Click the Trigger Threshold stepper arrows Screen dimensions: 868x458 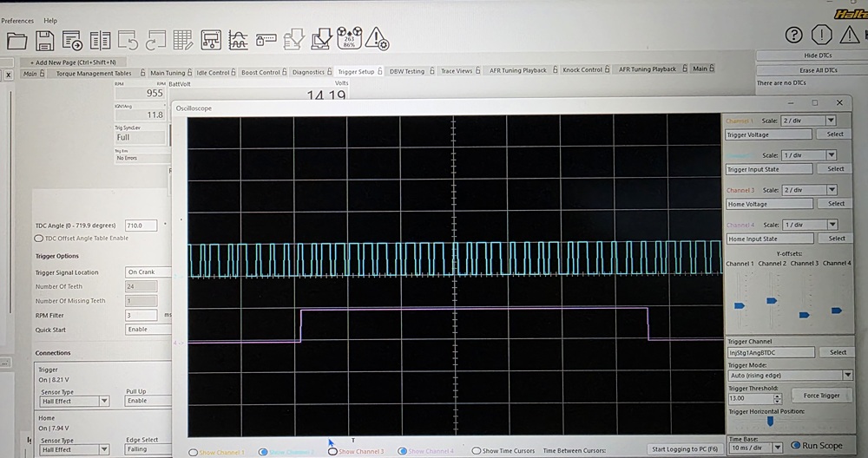click(778, 398)
